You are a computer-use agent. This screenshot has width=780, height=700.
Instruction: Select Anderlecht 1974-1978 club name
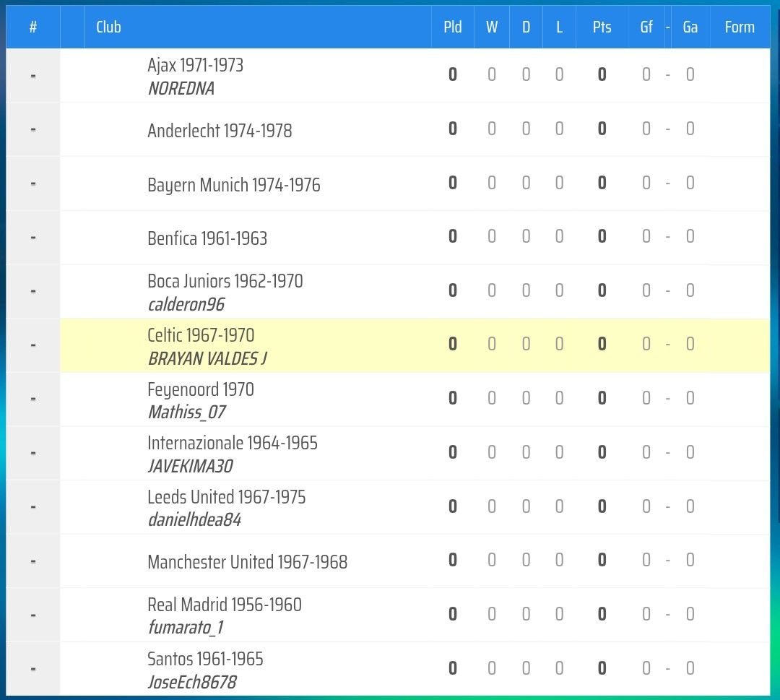220,131
